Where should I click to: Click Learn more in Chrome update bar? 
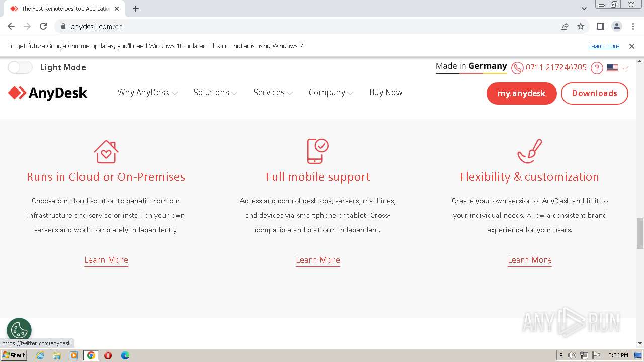click(x=604, y=46)
